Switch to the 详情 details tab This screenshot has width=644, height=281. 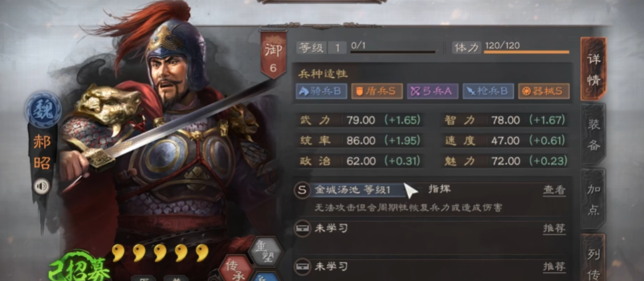pyautogui.click(x=593, y=69)
